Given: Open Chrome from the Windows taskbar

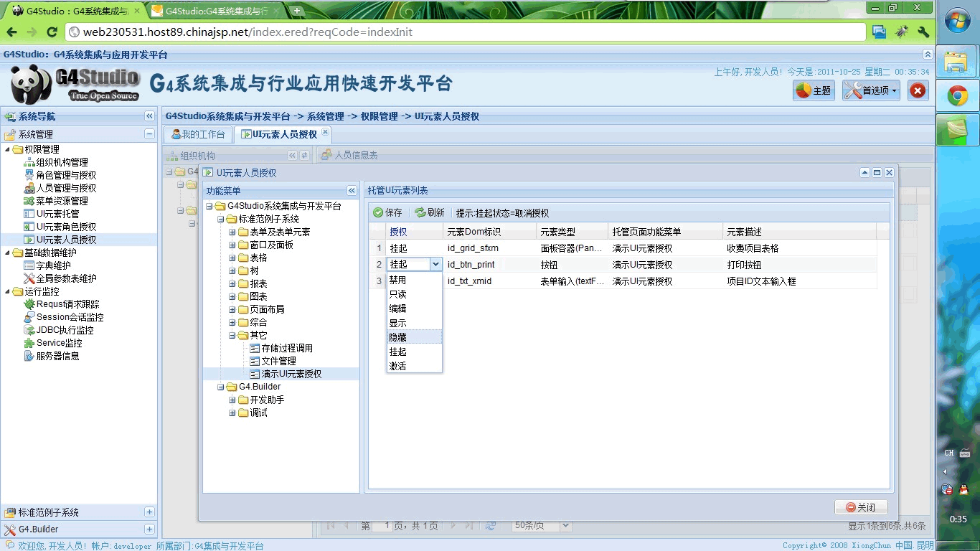Looking at the screenshot, I should (x=958, y=95).
